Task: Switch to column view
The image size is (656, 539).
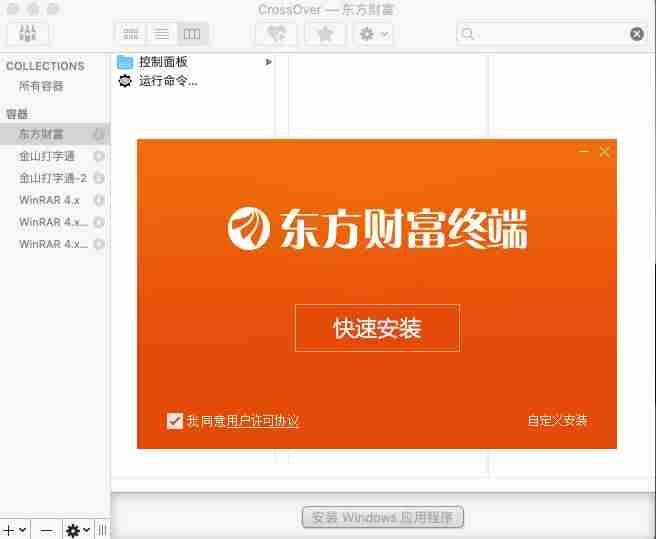Action: (192, 33)
